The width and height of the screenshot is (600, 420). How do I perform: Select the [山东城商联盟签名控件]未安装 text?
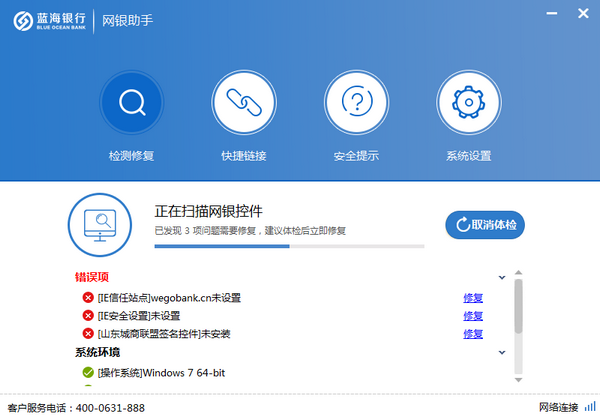pyautogui.click(x=164, y=334)
